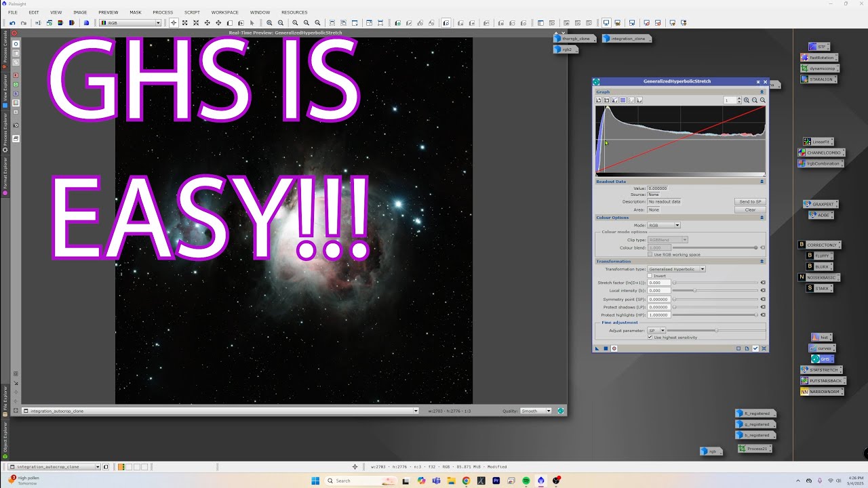
Task: Reset Stretch factor value icon
Action: (763, 283)
